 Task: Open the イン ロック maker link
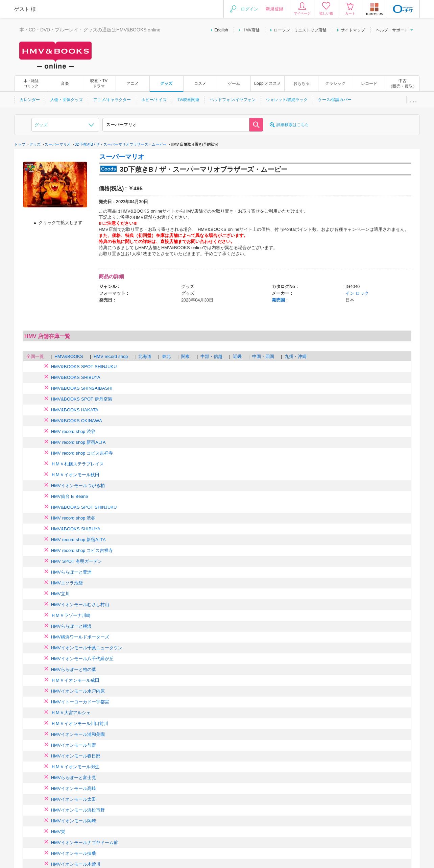pos(357,293)
